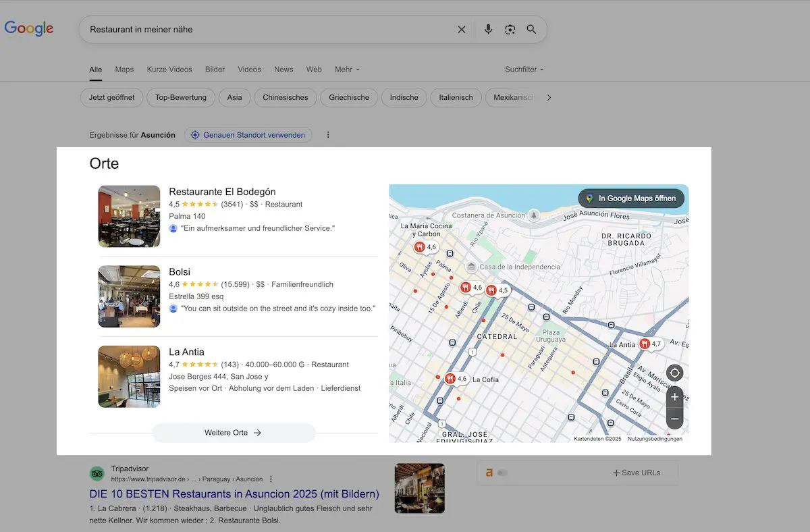Switch to the Bilder tab
This screenshot has width=810, height=532.
click(215, 70)
